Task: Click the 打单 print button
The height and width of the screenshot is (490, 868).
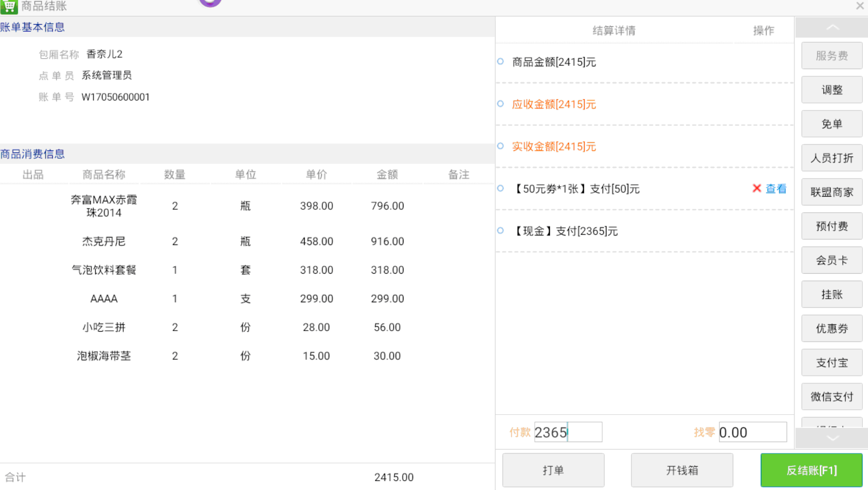Action: click(x=553, y=470)
